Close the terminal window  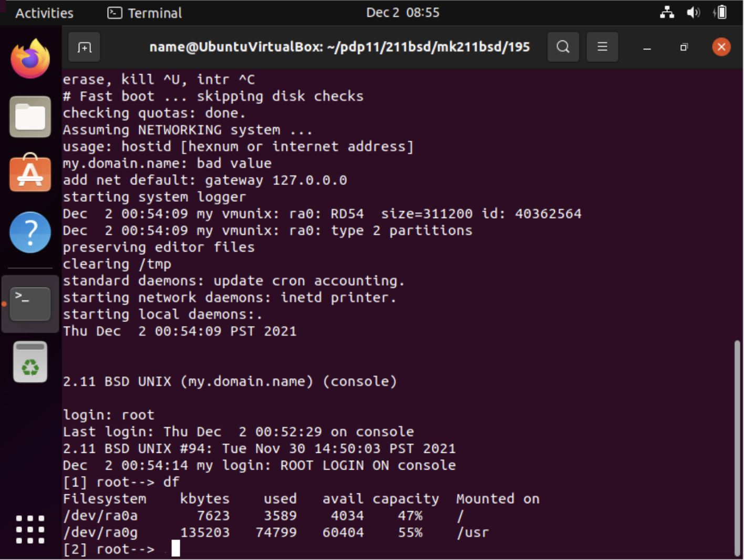click(721, 47)
